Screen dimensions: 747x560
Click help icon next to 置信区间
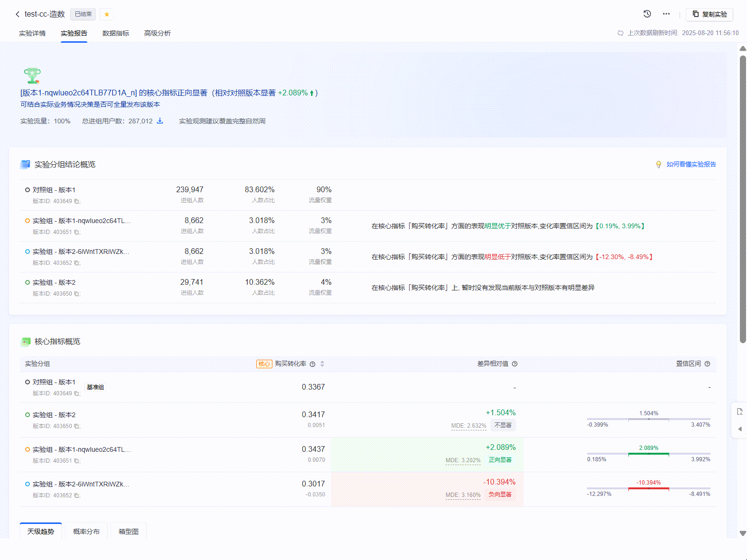[x=707, y=364]
